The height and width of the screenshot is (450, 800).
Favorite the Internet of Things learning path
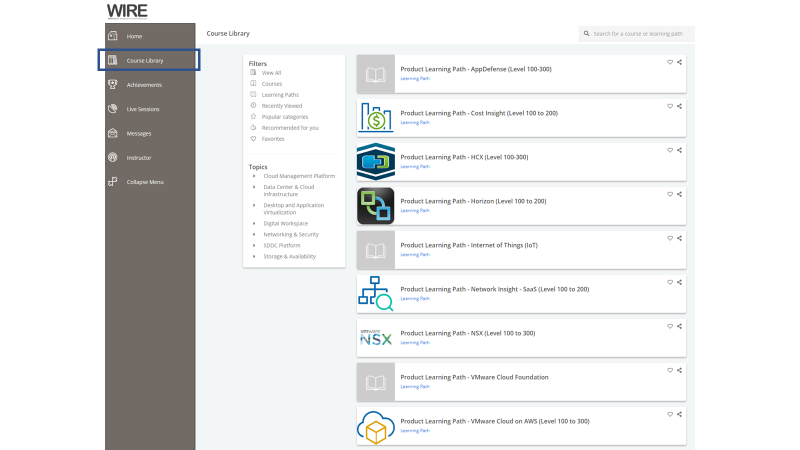pyautogui.click(x=670, y=238)
